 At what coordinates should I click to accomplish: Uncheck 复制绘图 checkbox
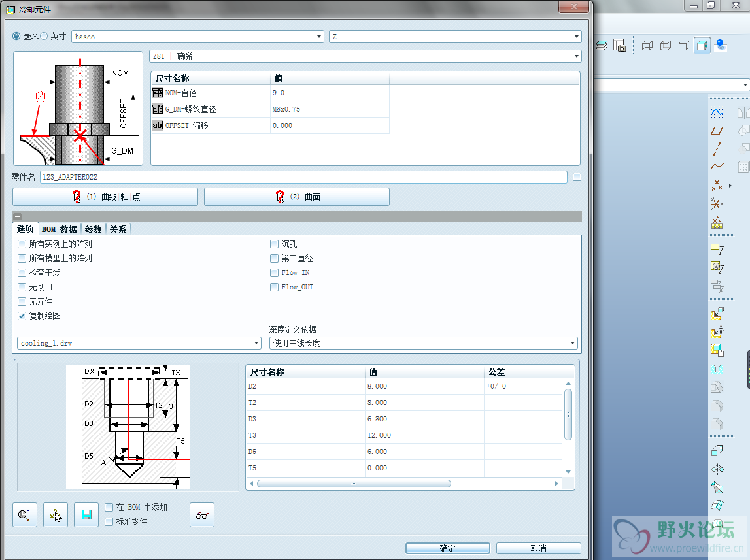click(22, 316)
